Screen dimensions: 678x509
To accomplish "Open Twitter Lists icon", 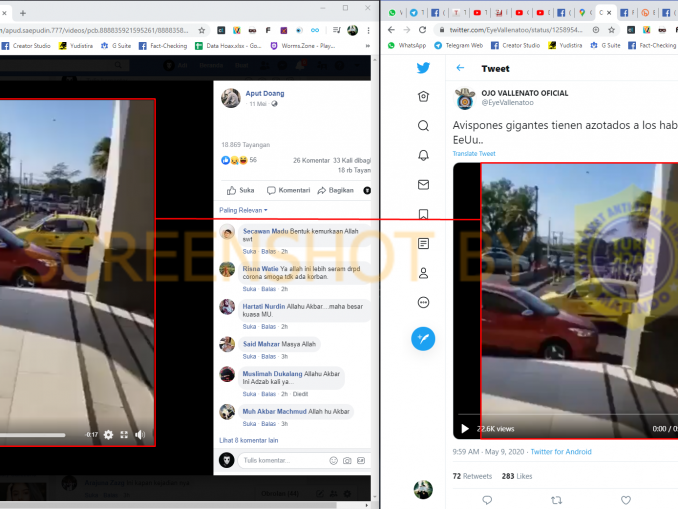I will (423, 243).
